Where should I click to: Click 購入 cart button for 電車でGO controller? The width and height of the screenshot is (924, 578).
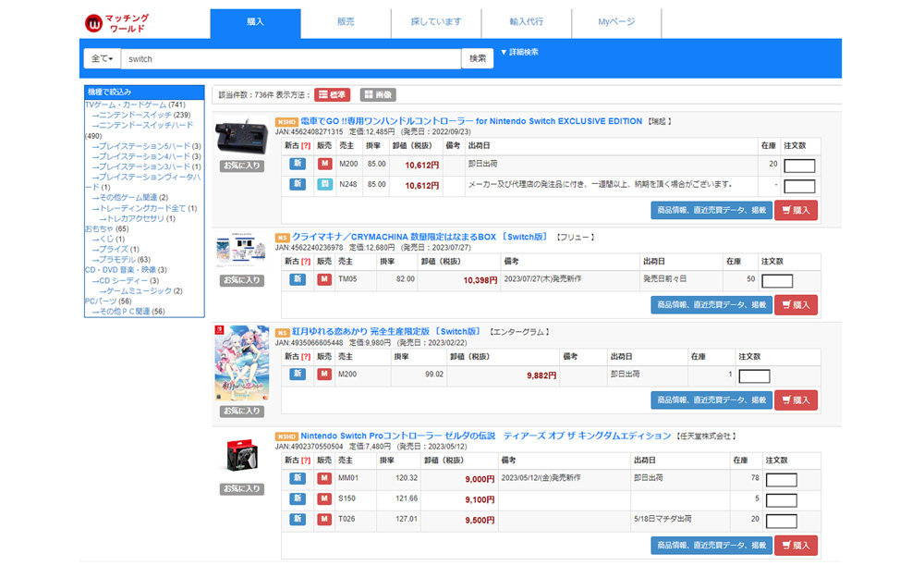(x=796, y=210)
